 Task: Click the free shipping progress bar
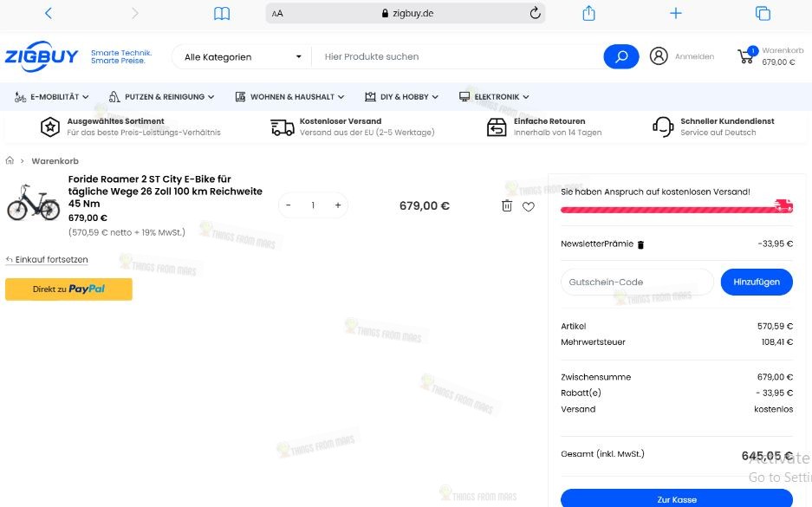point(676,209)
